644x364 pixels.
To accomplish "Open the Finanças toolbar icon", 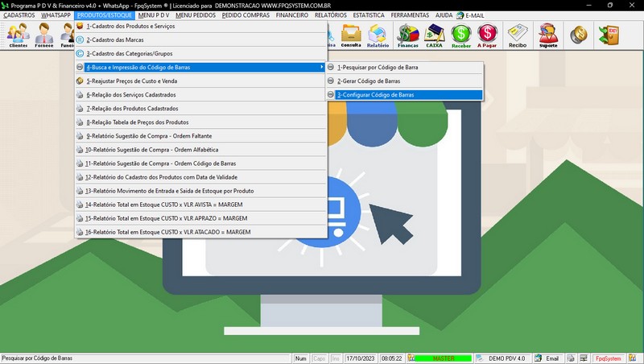I will (408, 35).
